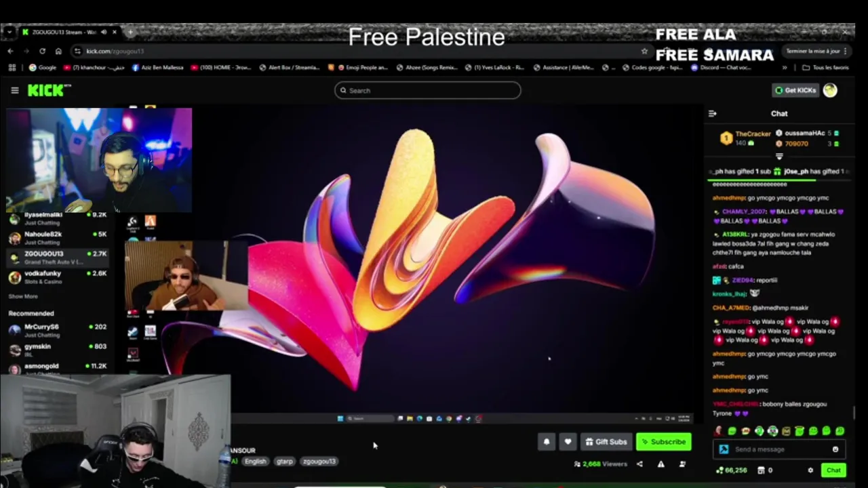Viewport: 868px width, 488px height.
Task: Click the Gift Subs button
Action: (606, 442)
